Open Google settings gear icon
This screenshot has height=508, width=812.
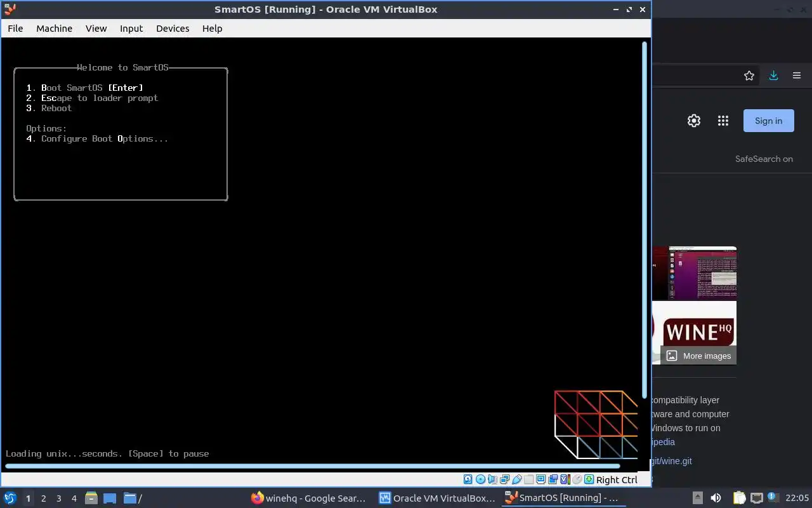694,121
